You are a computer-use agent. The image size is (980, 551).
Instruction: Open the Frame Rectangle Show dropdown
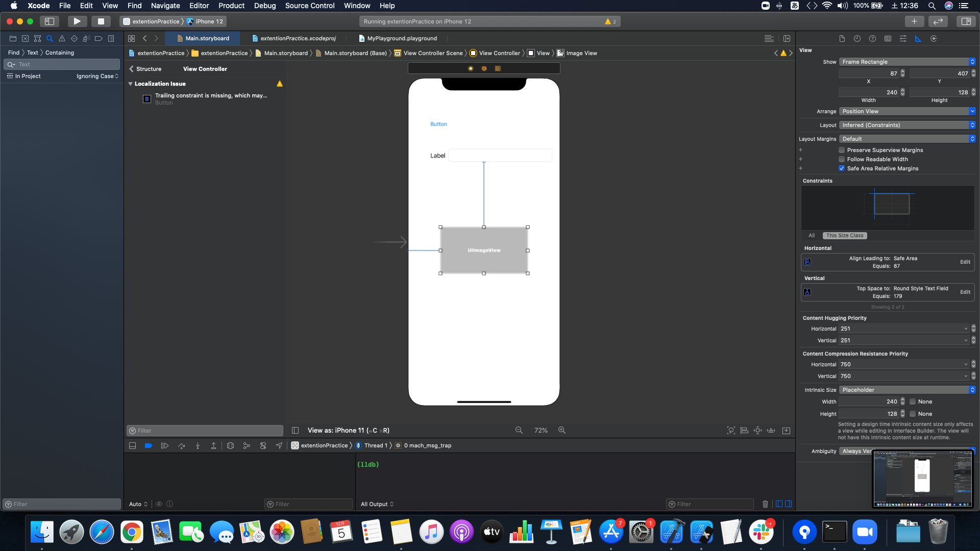pyautogui.click(x=907, y=62)
